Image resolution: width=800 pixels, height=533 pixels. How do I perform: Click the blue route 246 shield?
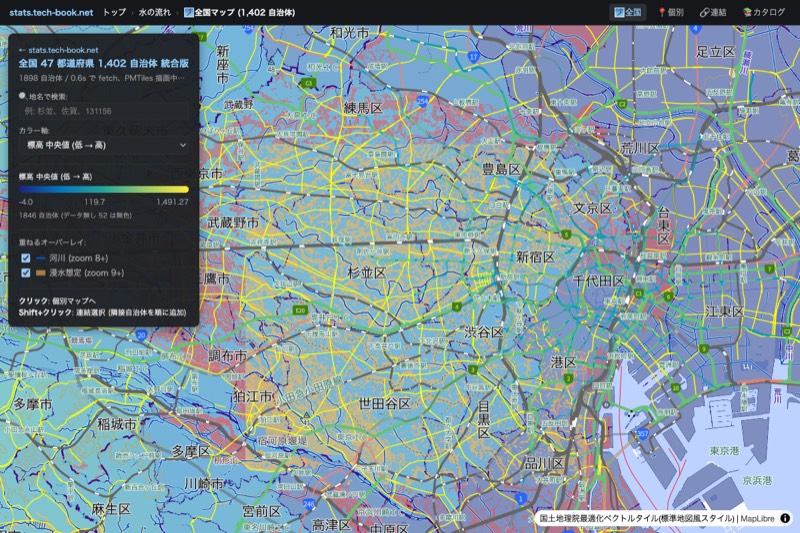[309, 504]
